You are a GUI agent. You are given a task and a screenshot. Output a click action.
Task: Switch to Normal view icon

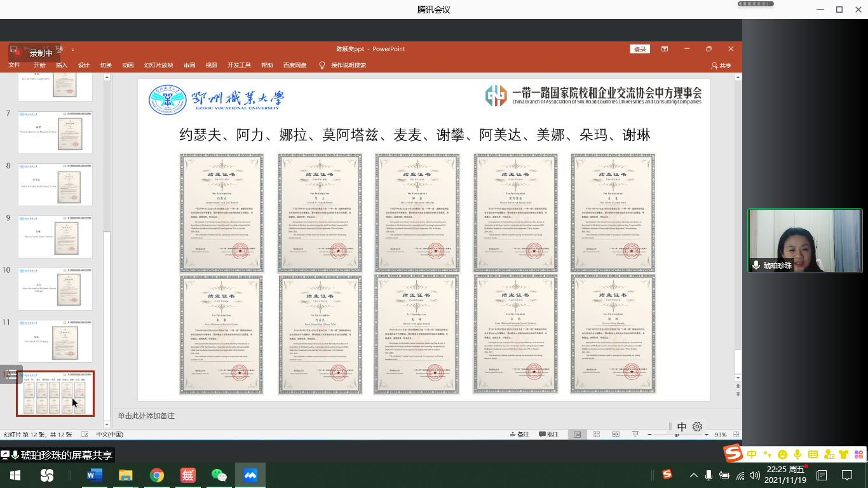[x=578, y=435]
